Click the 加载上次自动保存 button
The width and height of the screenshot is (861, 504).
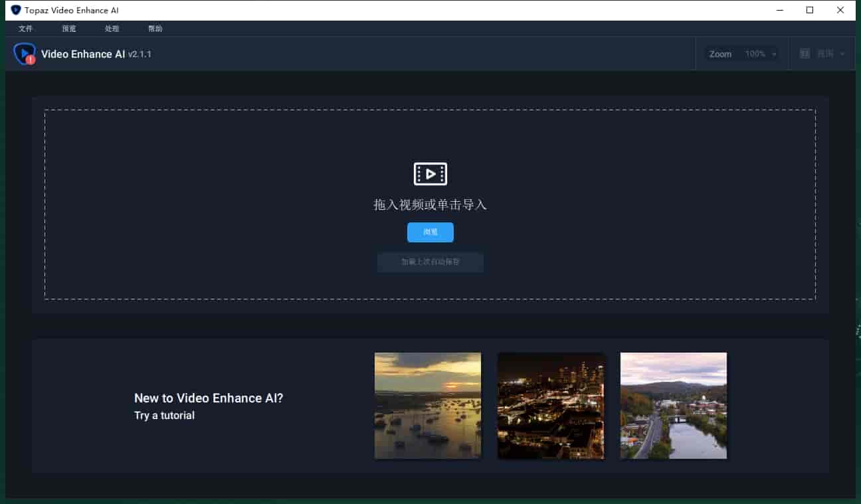click(x=430, y=262)
